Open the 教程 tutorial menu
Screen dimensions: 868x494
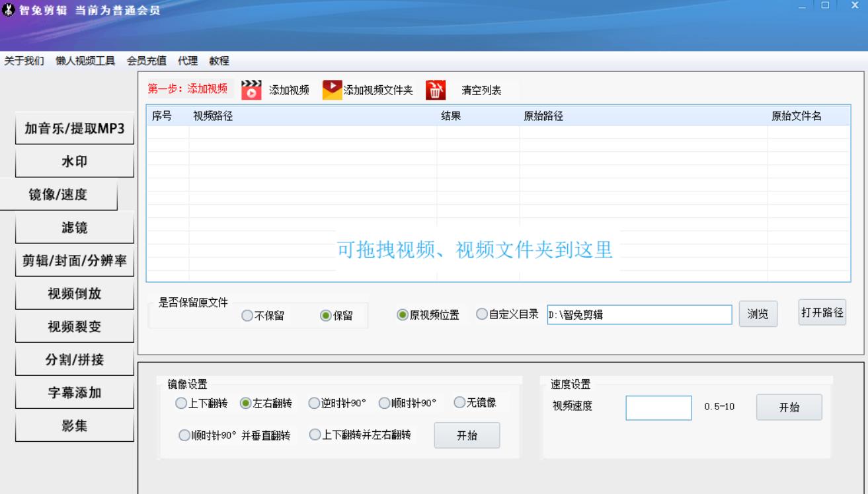(219, 61)
